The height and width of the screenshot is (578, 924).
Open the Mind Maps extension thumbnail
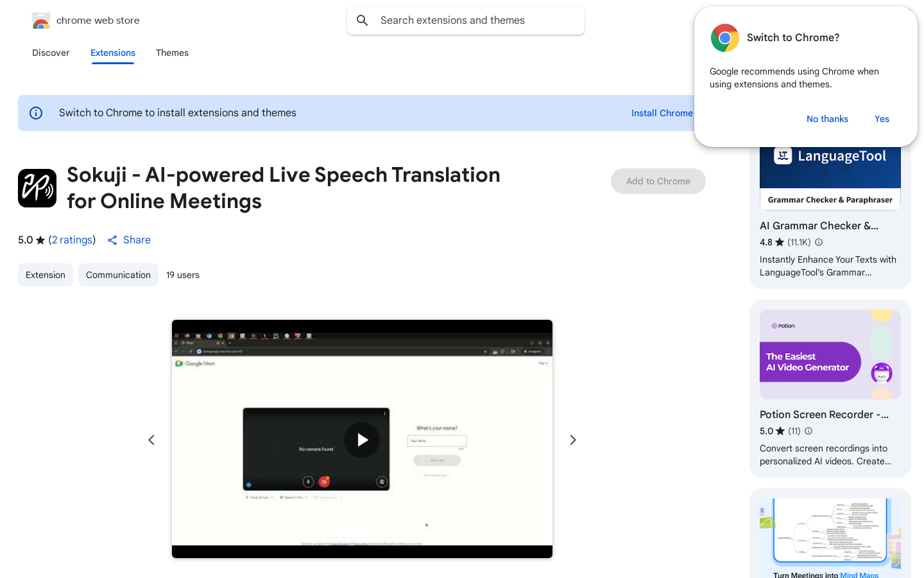pos(830,538)
